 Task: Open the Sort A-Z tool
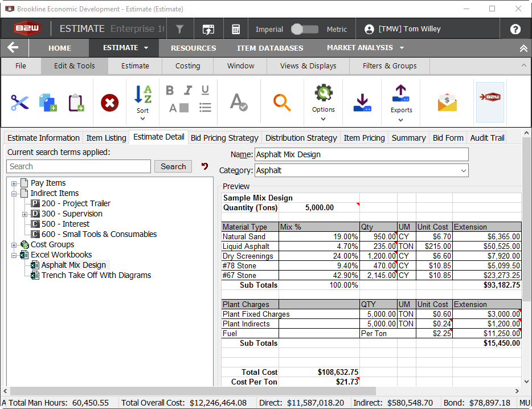[x=143, y=103]
